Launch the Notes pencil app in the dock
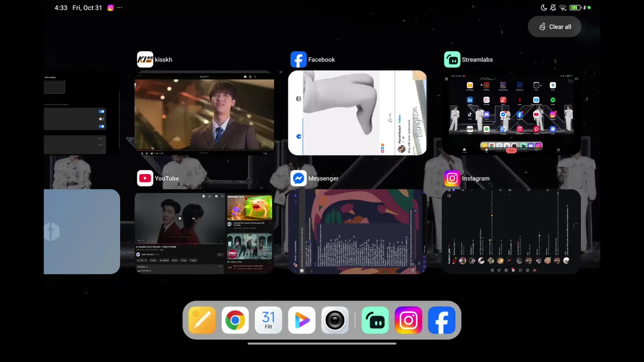This screenshot has width=644, height=362. coord(202,320)
